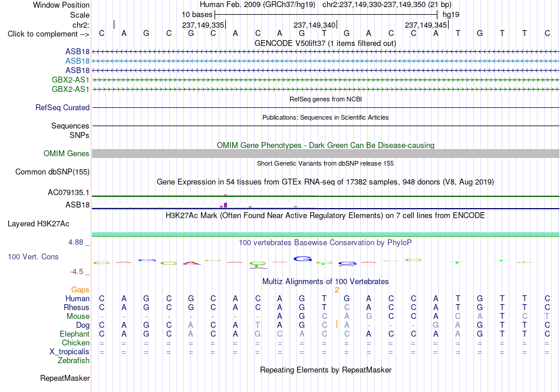
Task: Select the Chicken species label
Action: click(75, 342)
